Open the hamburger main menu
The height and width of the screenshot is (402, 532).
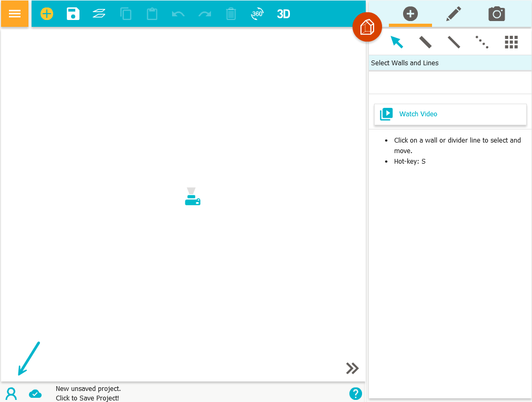click(15, 14)
